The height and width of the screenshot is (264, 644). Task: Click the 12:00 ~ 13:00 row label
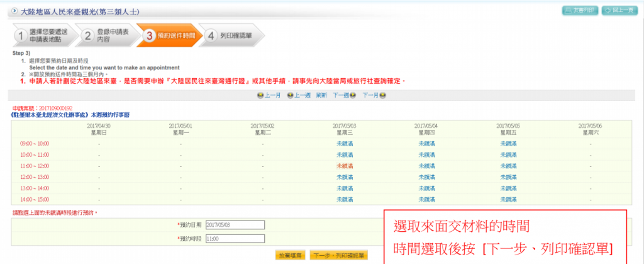[x=35, y=177]
